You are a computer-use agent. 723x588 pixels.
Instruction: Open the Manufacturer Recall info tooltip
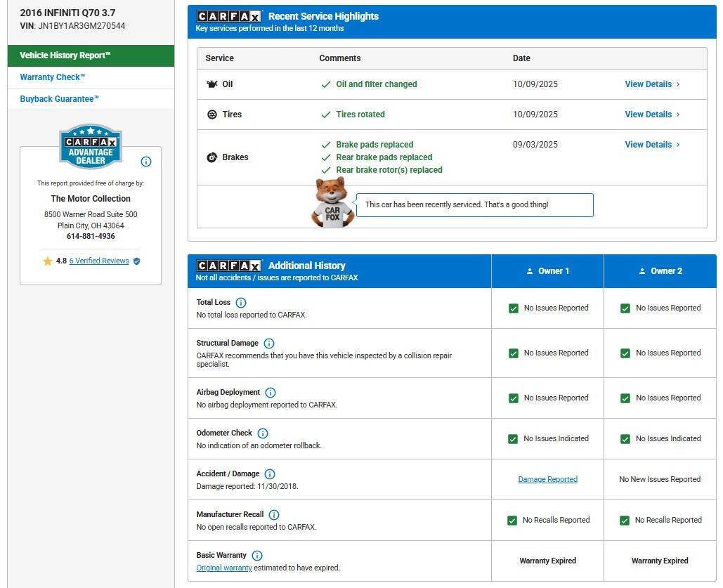pos(274,515)
